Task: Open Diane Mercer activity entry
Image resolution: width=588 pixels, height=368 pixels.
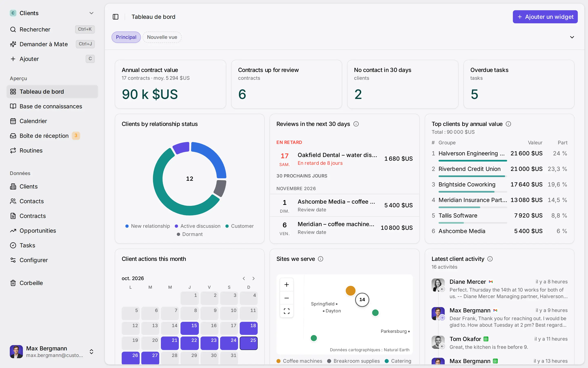Action: click(x=499, y=289)
